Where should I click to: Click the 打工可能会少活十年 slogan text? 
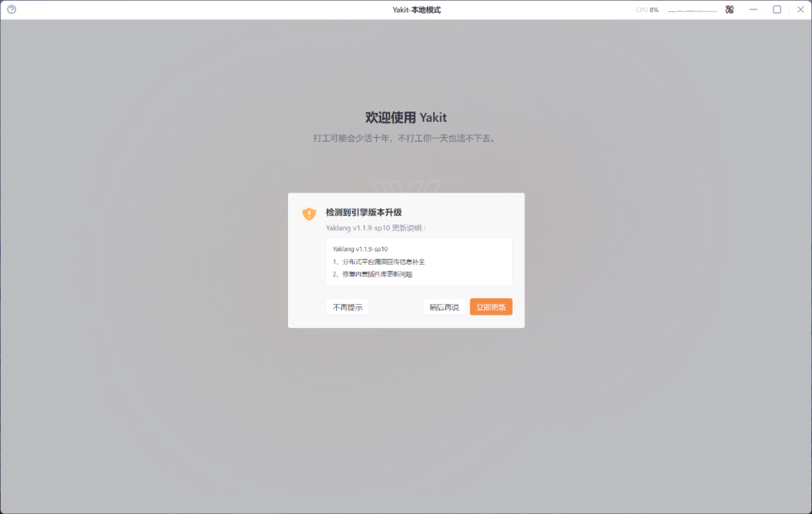pos(405,138)
